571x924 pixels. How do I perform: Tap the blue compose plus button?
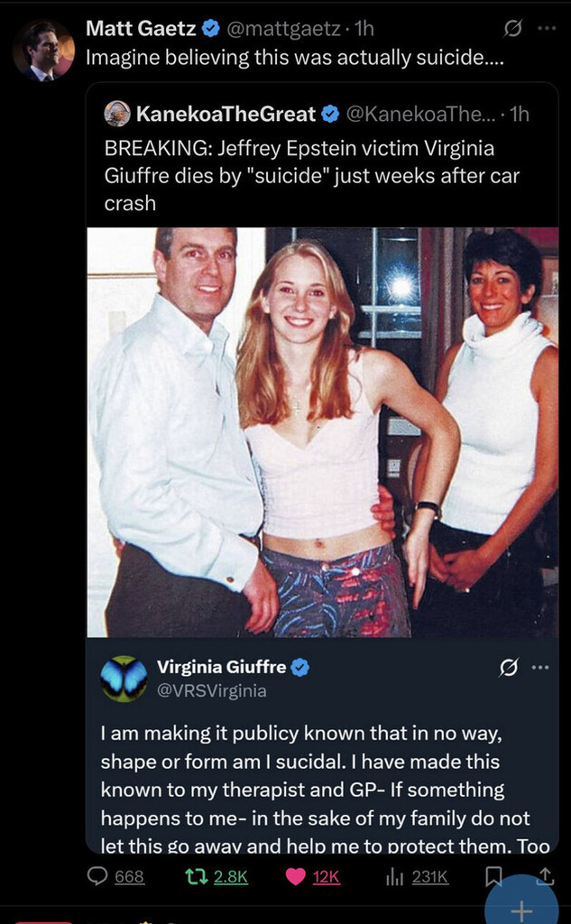[x=520, y=900]
